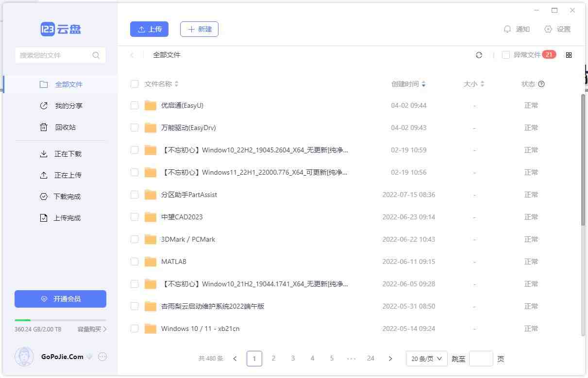Focus the 搜索您的文件 search field
This screenshot has height=378, width=588.
coord(60,55)
